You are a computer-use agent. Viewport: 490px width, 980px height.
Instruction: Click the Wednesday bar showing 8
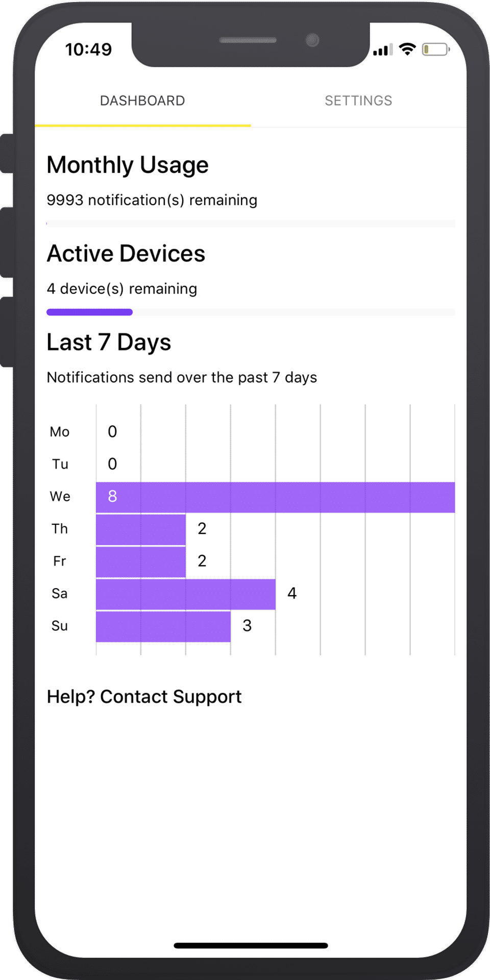click(x=275, y=497)
